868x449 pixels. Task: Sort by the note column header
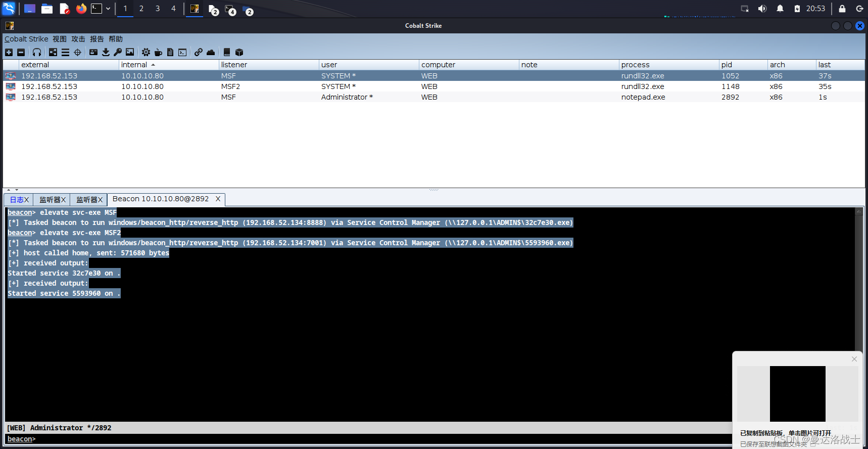click(x=569, y=65)
